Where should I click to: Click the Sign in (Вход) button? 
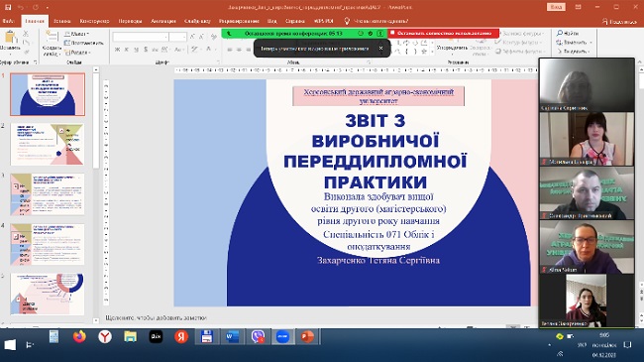click(x=556, y=7)
